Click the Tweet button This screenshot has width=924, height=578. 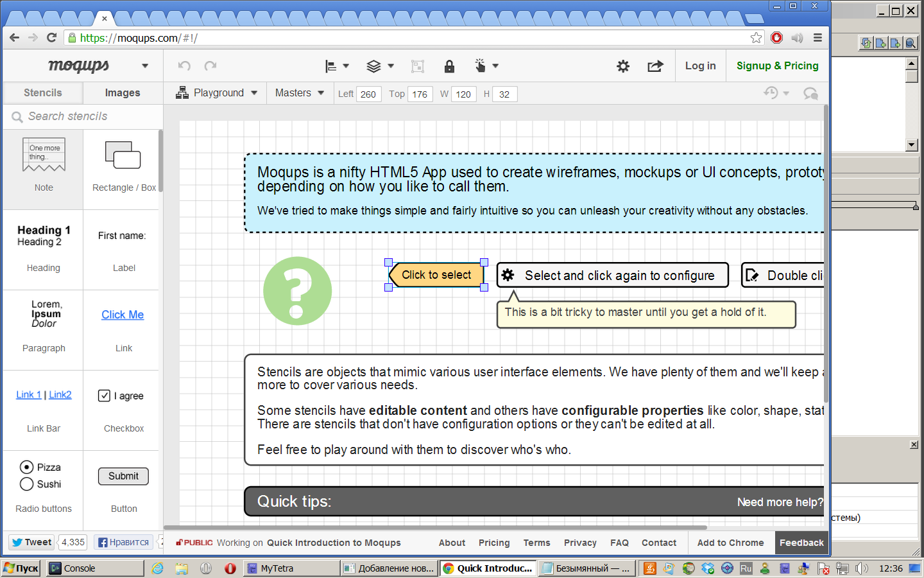click(x=31, y=542)
